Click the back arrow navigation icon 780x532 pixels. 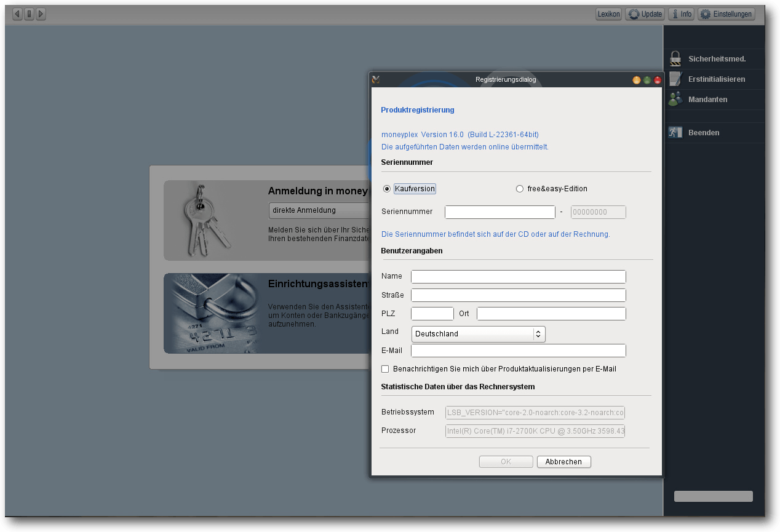coord(17,14)
